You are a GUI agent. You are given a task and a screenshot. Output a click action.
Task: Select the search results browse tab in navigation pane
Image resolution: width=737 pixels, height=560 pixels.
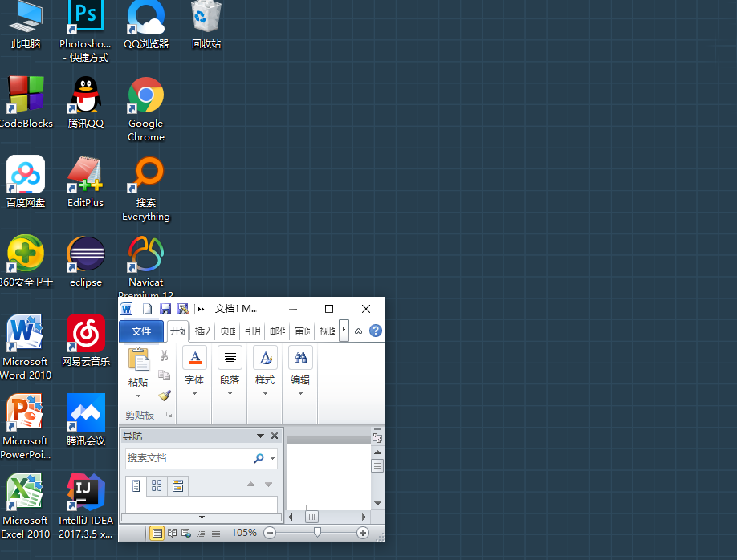(177, 485)
